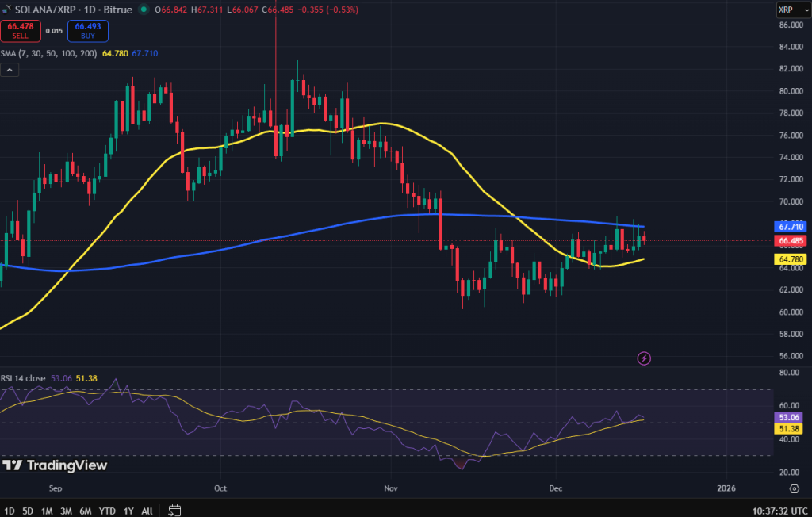The height and width of the screenshot is (517, 812).
Task: Switch to the 6M time range
Action: pyautogui.click(x=86, y=510)
